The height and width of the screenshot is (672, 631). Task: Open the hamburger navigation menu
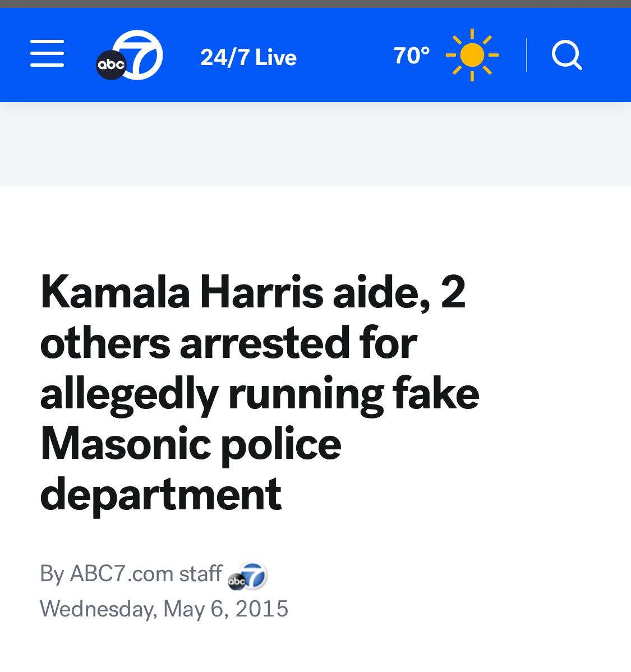pyautogui.click(x=47, y=54)
